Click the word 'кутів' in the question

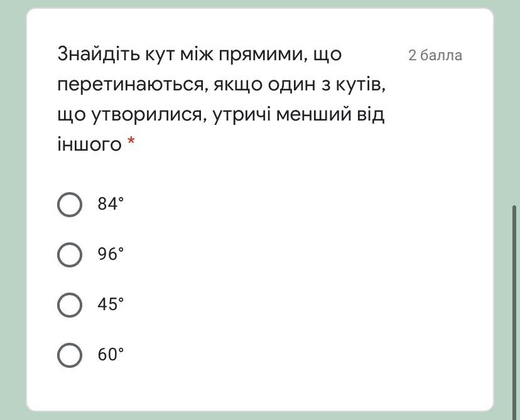point(360,84)
